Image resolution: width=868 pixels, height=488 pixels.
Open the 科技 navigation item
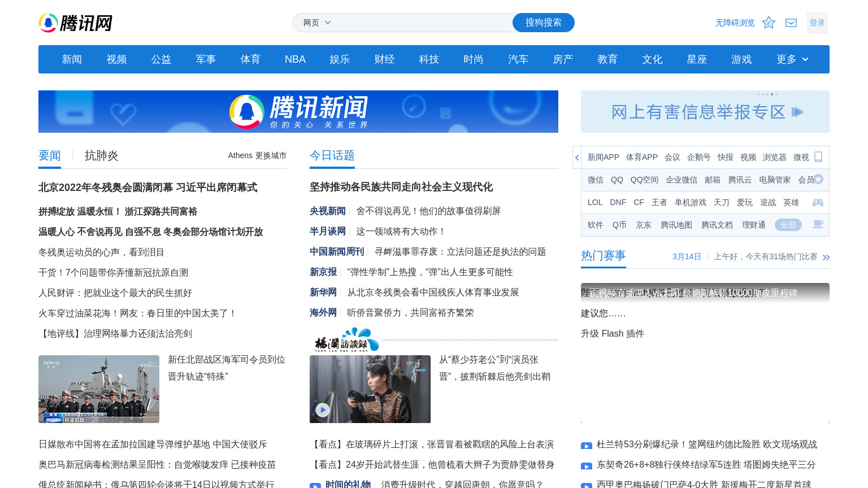click(429, 59)
